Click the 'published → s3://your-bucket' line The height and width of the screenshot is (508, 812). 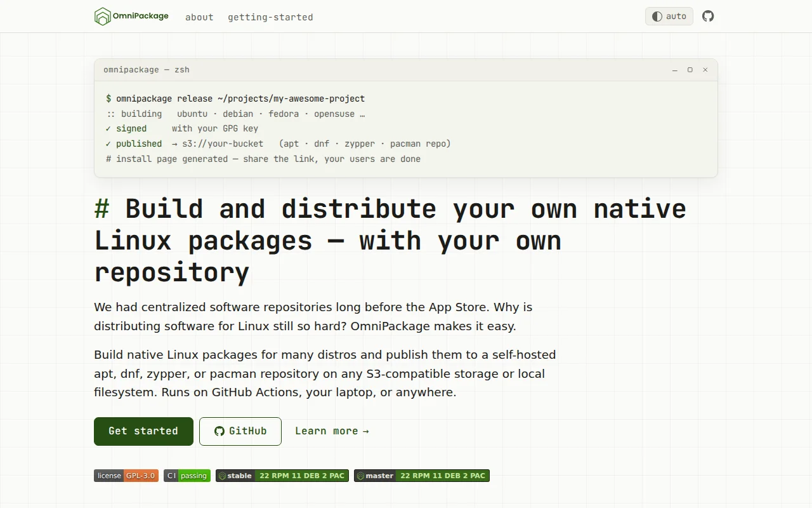278,144
